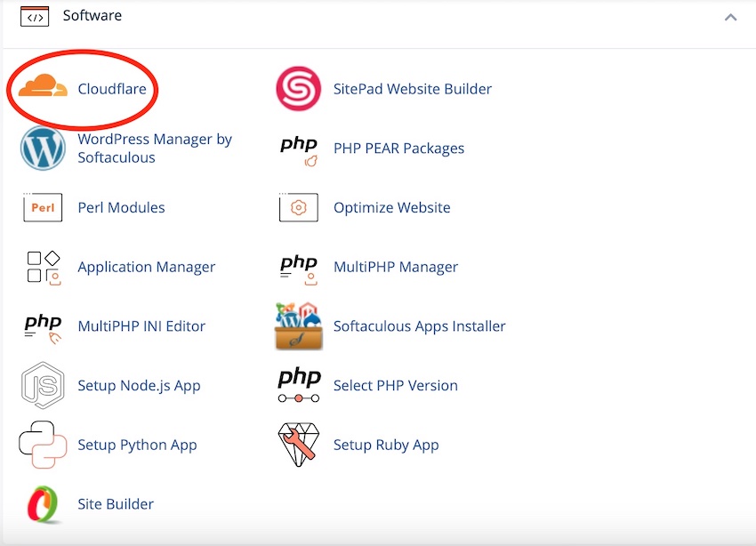
Task: Click the PHP PEAR Packages icon
Action: 299,150
